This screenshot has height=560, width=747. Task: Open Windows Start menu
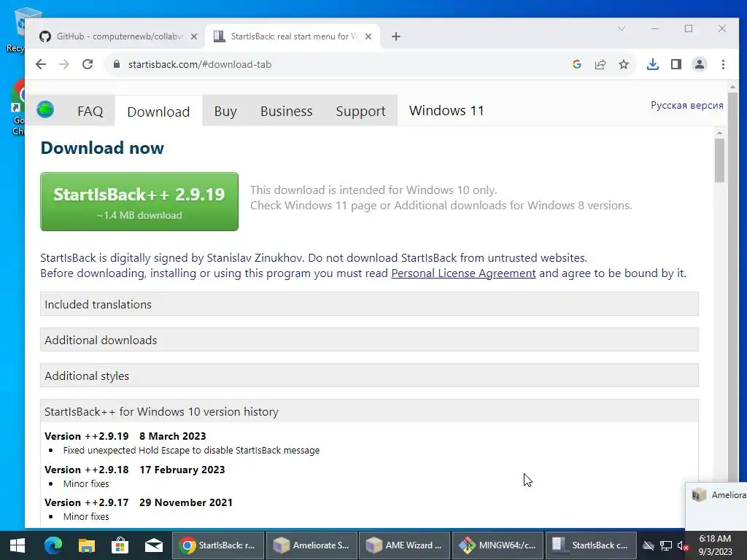[18, 545]
